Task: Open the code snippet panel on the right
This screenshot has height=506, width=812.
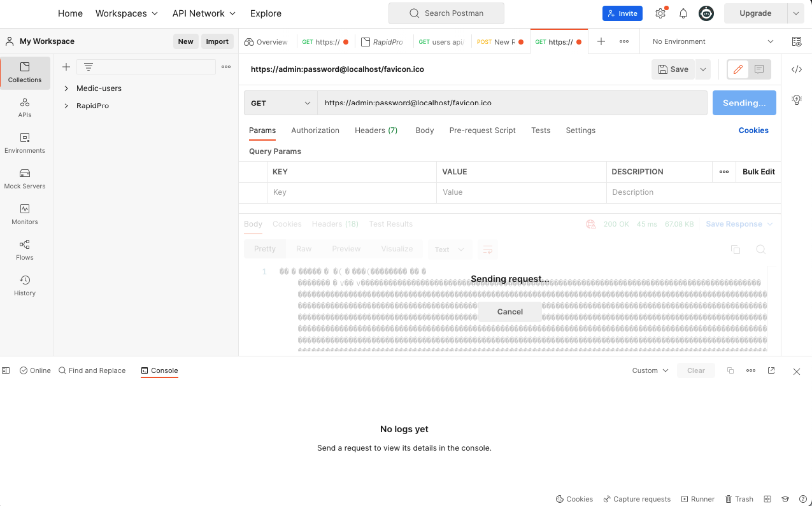Action: pos(796,69)
